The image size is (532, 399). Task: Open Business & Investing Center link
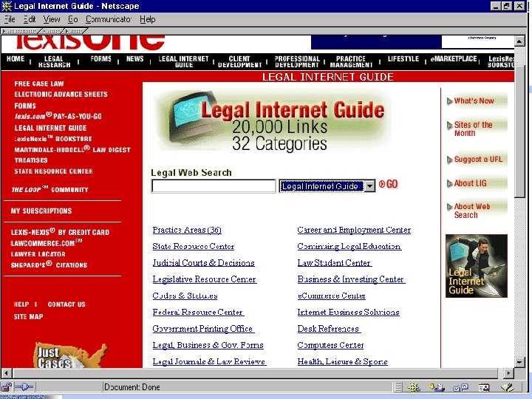(x=351, y=279)
